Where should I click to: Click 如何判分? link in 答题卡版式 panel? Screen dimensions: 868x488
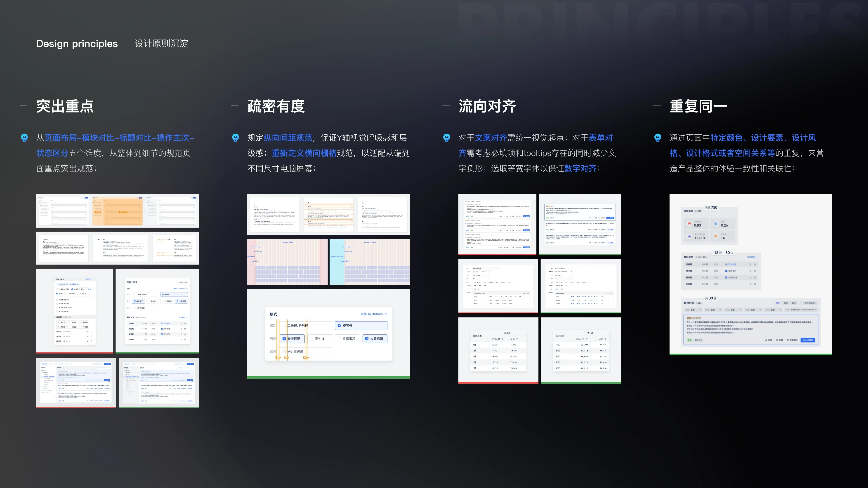pos(89,279)
